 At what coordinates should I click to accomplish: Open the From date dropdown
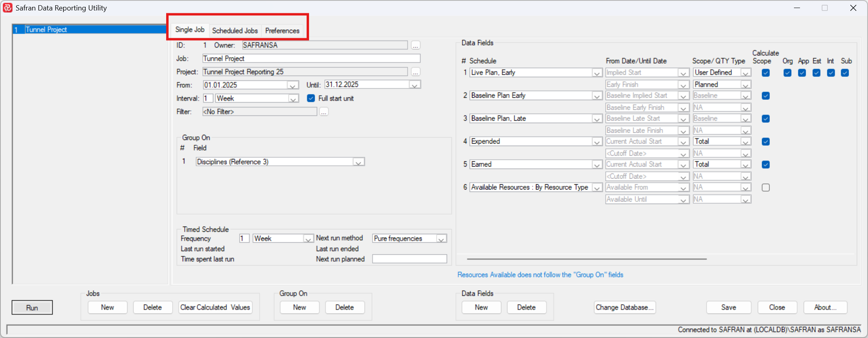tap(293, 85)
